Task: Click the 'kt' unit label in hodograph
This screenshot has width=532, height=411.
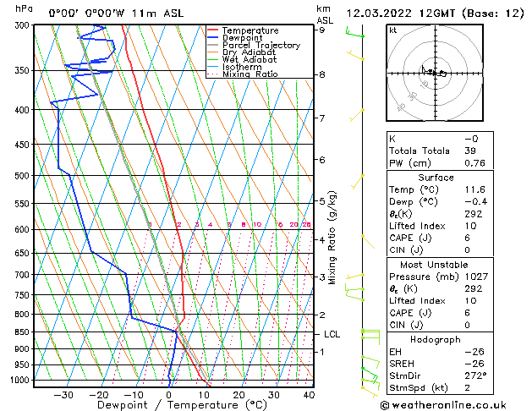Action: coord(393,30)
